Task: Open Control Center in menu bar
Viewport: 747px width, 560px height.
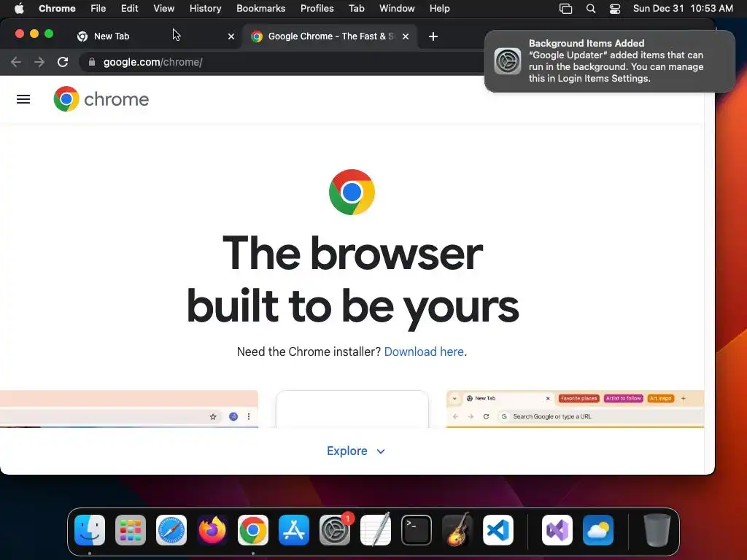Action: pos(615,9)
